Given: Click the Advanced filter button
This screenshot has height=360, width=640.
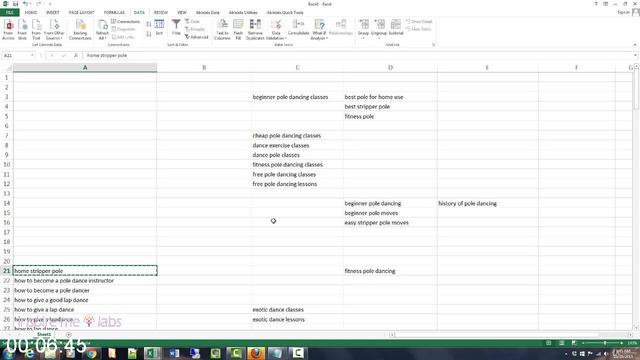Looking at the screenshot, I should [197, 37].
